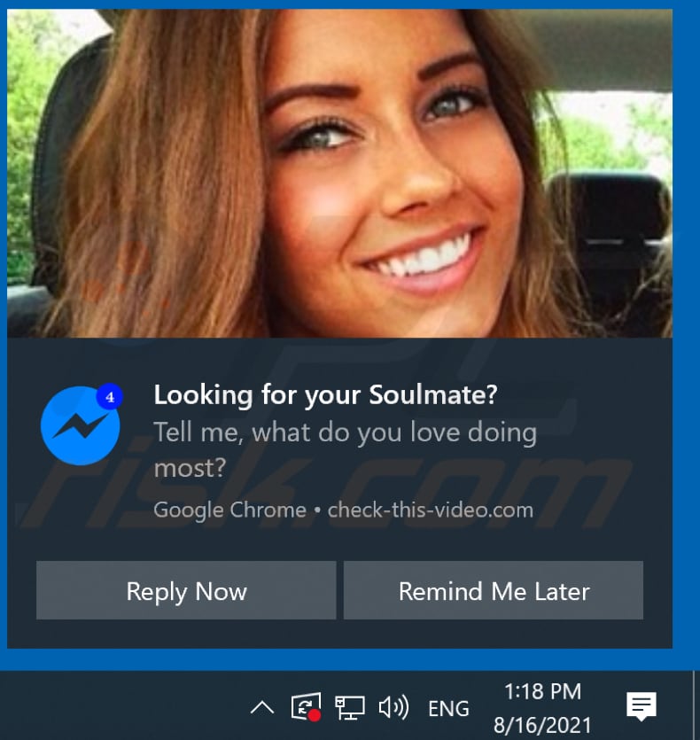Click the Reply Now button
Viewport: 700px width, 740px height.
pyautogui.click(x=186, y=590)
